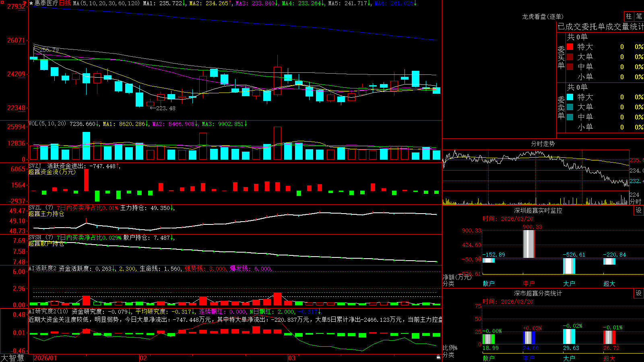The width and height of the screenshot is (644, 362).
Task: Click the 超赢散户持仓 label
Action: tap(46, 244)
